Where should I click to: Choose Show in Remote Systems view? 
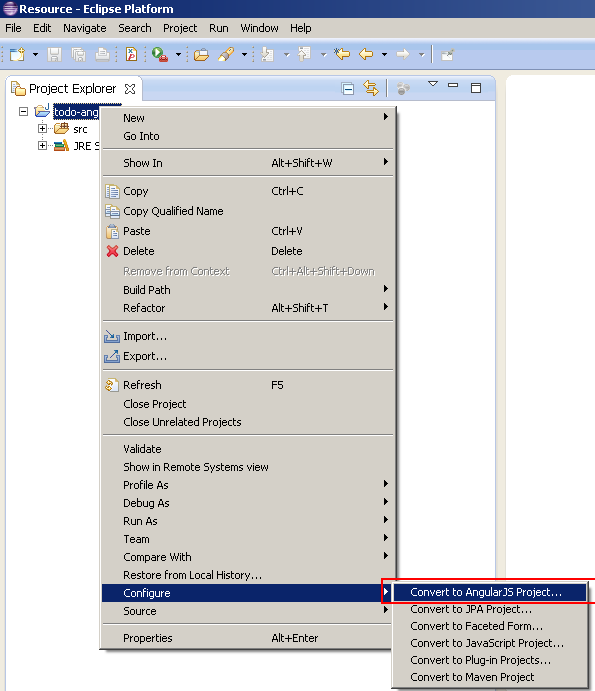[247, 467]
